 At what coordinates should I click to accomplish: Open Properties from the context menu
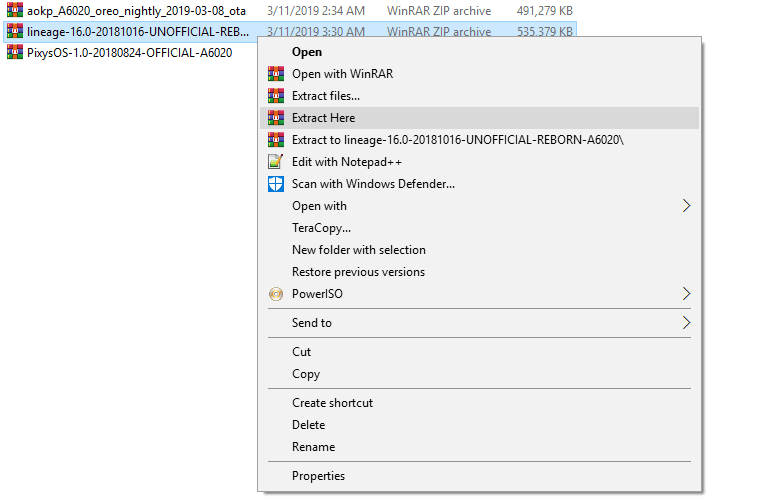pos(480,476)
